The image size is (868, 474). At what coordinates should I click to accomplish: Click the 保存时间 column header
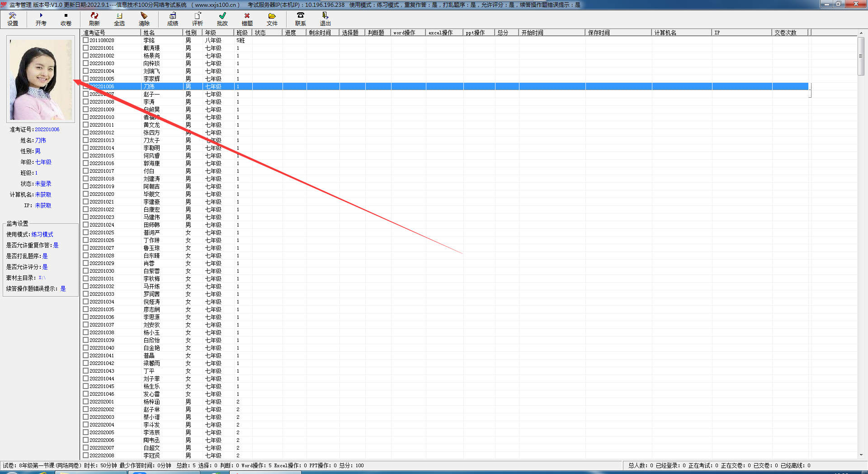click(618, 33)
